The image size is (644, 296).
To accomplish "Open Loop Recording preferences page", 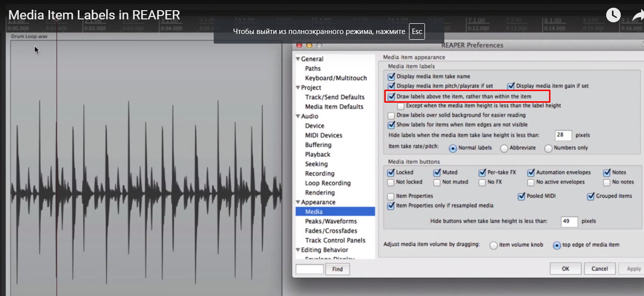I will [x=328, y=183].
